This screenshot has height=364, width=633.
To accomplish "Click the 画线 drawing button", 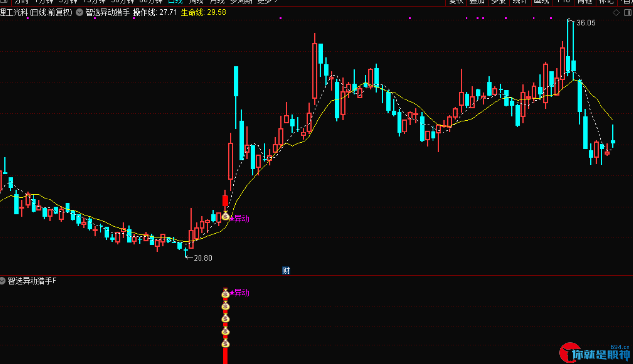I will click(541, 2).
